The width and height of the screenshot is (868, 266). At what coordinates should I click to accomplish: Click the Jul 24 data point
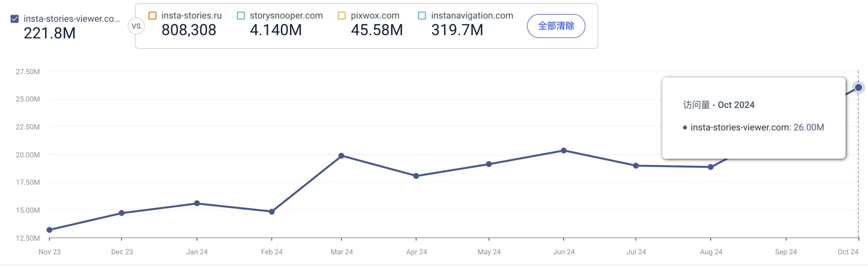click(636, 166)
